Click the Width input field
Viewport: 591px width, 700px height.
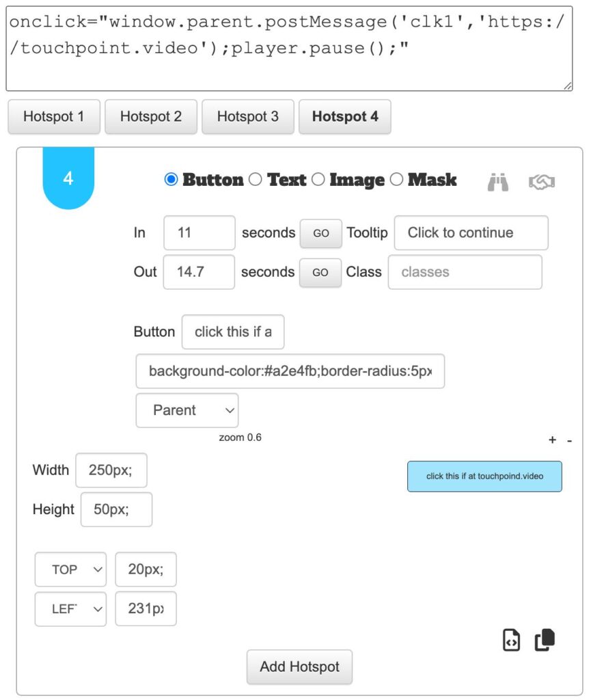tap(111, 470)
